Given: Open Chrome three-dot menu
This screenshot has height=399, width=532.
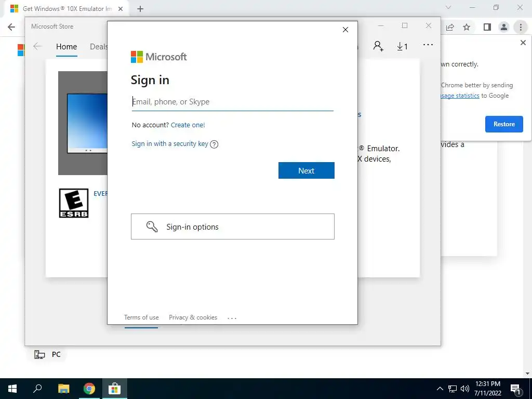Looking at the screenshot, I should pyautogui.click(x=521, y=27).
